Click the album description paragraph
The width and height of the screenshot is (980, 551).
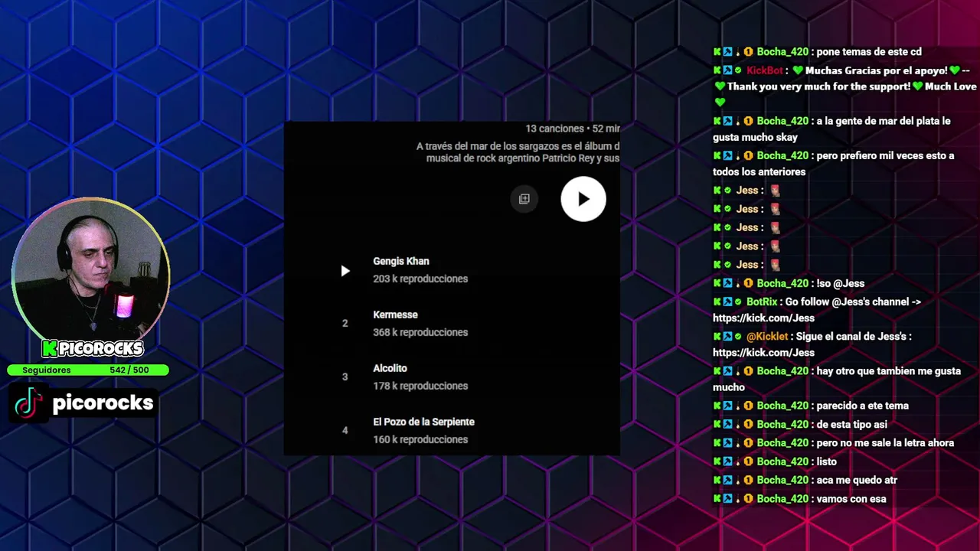[x=518, y=152]
